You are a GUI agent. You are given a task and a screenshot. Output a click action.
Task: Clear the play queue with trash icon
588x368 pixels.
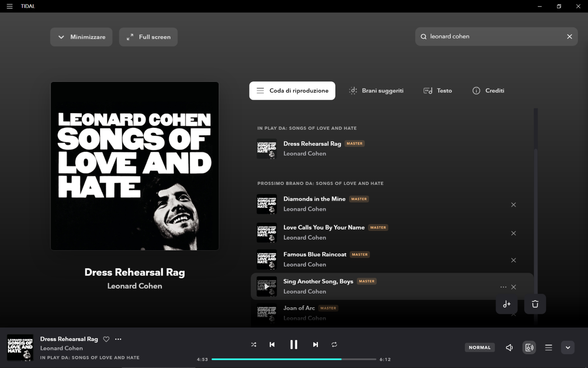pyautogui.click(x=535, y=304)
